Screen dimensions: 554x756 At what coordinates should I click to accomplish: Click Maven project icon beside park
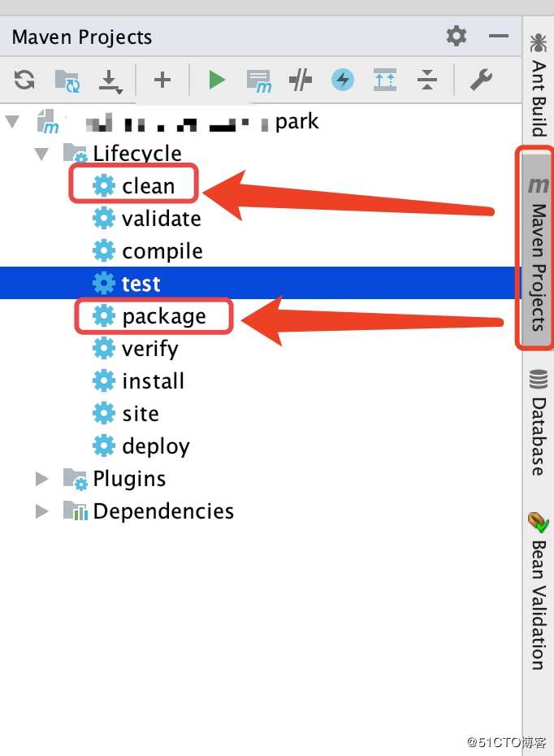48,121
